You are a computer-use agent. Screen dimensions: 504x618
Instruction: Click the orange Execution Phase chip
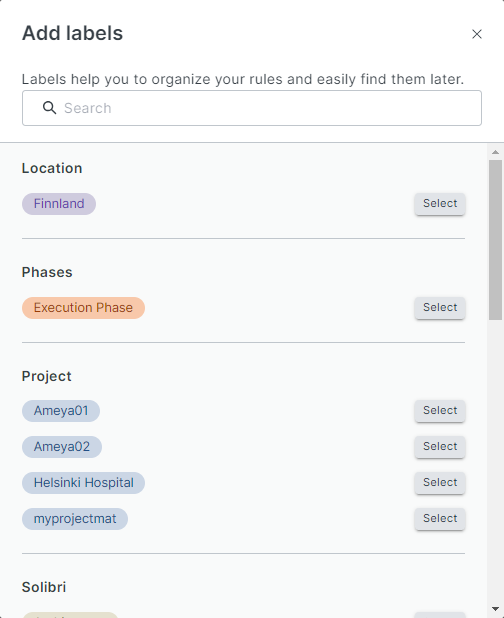(84, 308)
